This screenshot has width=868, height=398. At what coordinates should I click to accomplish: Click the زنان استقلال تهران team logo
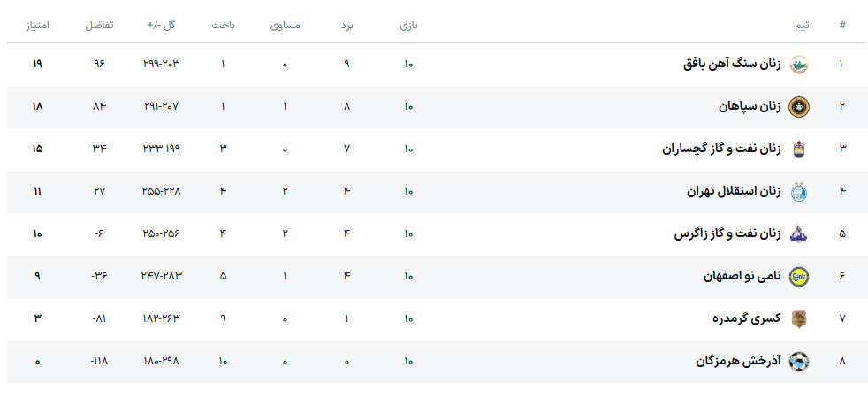(x=798, y=191)
